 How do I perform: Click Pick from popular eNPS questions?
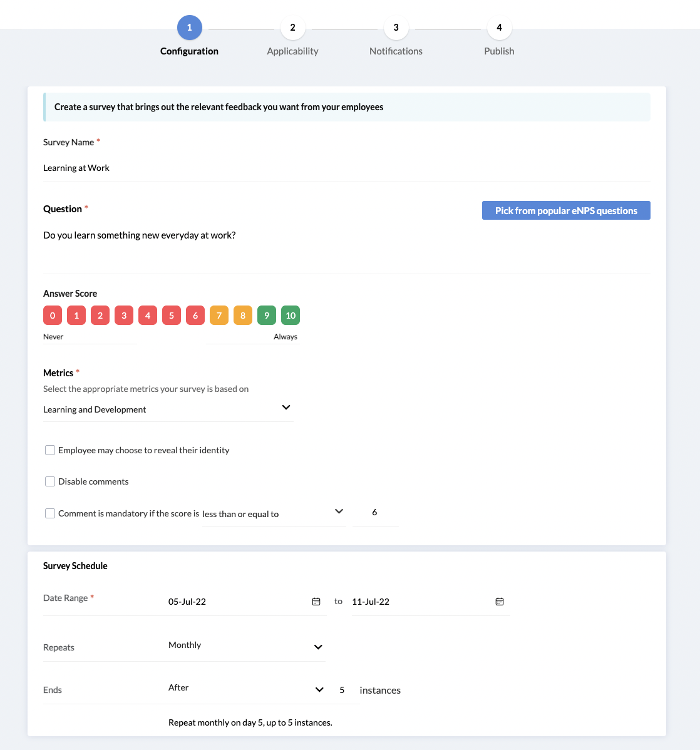[566, 210]
